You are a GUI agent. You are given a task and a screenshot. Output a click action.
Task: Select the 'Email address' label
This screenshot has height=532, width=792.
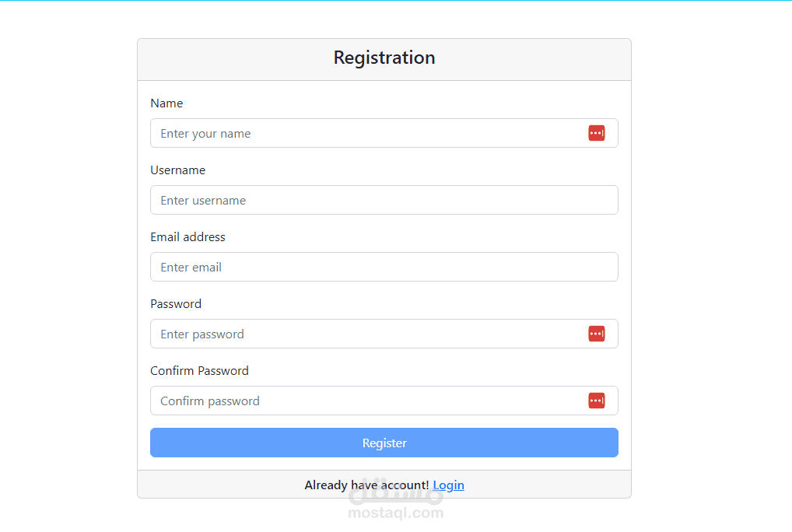187,237
